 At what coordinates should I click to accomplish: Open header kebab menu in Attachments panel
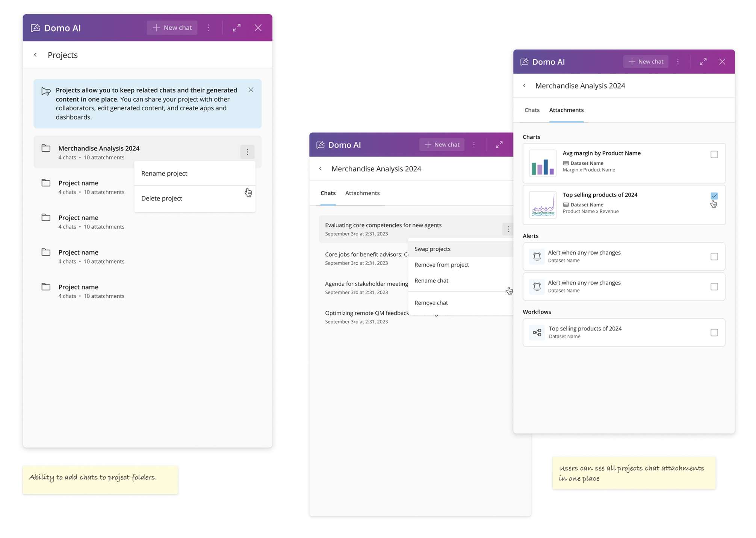pyautogui.click(x=678, y=62)
